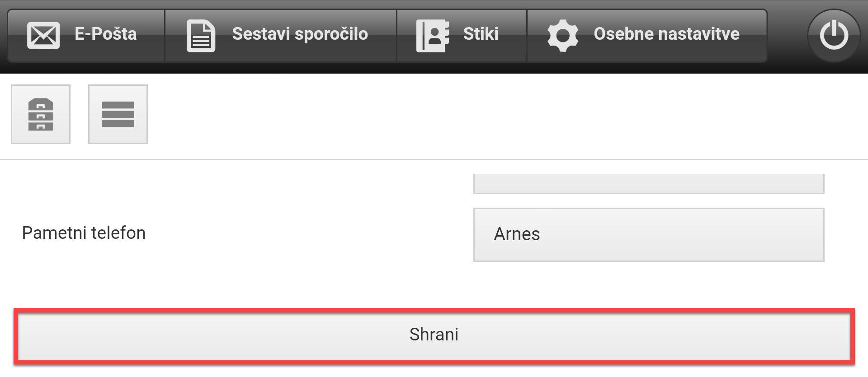The width and height of the screenshot is (868, 377).
Task: Click the Pametni telefon label
Action: (x=84, y=233)
